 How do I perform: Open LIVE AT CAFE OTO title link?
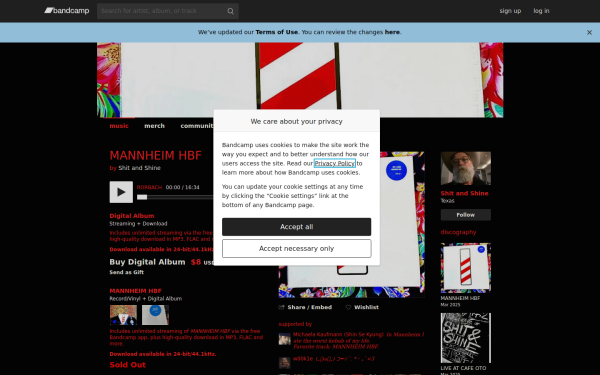click(463, 368)
